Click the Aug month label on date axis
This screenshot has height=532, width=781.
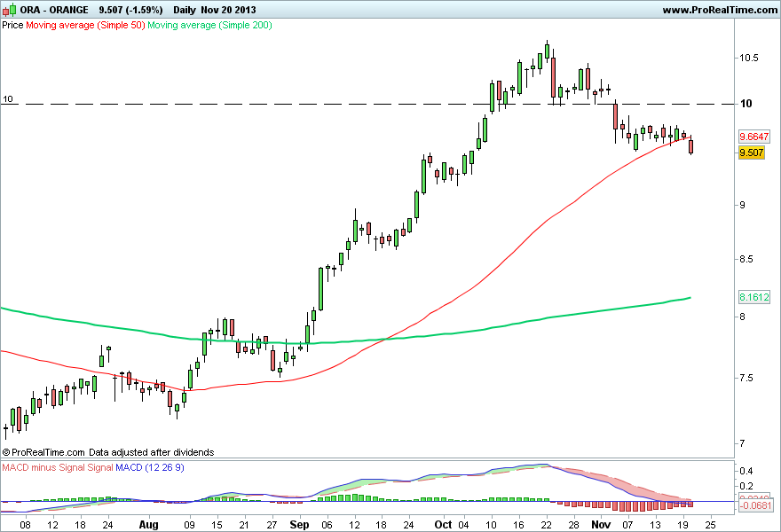[x=148, y=525]
